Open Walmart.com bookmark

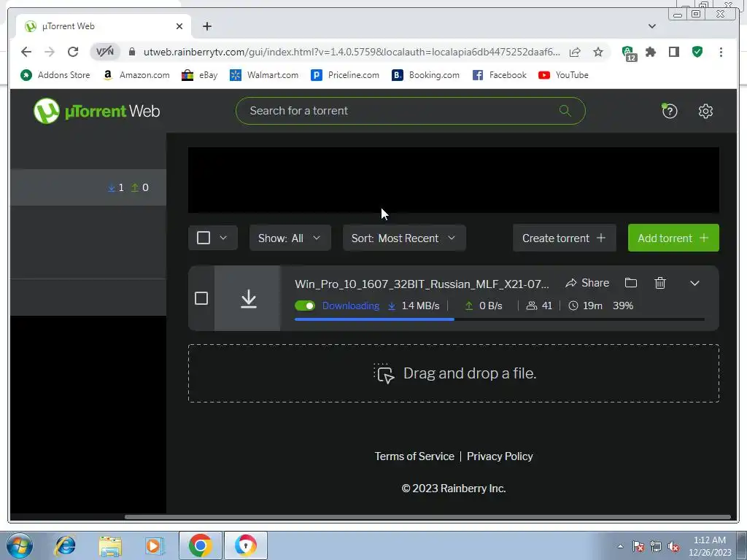click(264, 75)
